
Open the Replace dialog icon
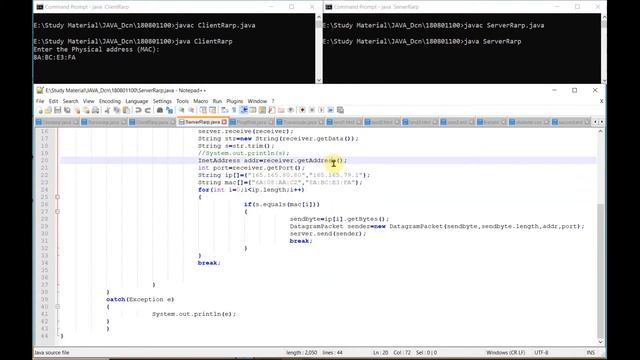(x=170, y=110)
